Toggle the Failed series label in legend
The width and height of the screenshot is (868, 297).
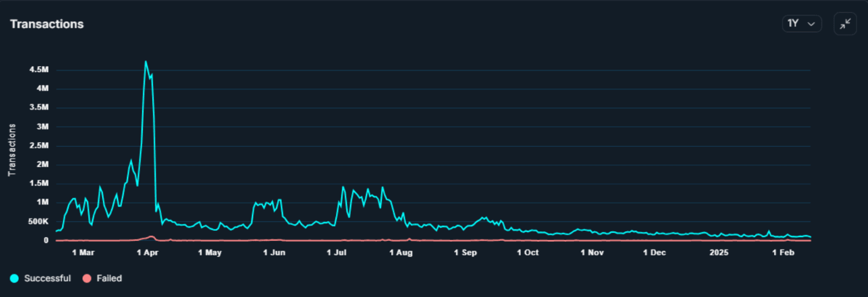109,278
